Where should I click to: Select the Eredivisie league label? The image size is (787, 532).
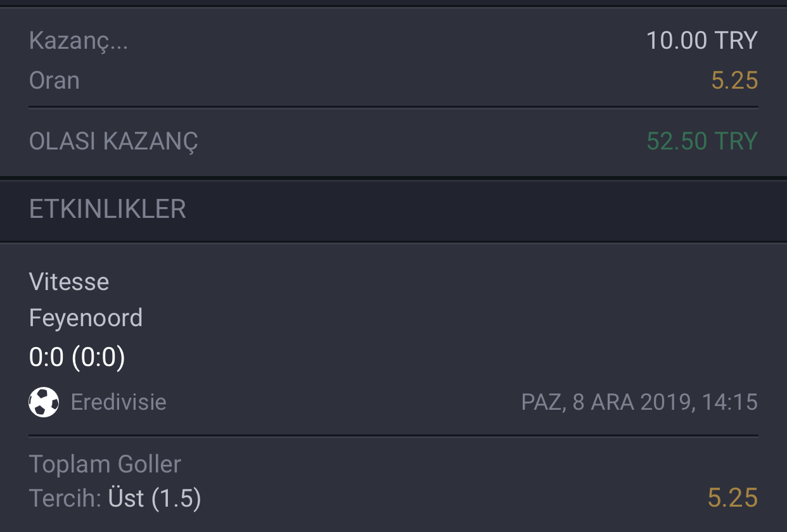tap(118, 402)
